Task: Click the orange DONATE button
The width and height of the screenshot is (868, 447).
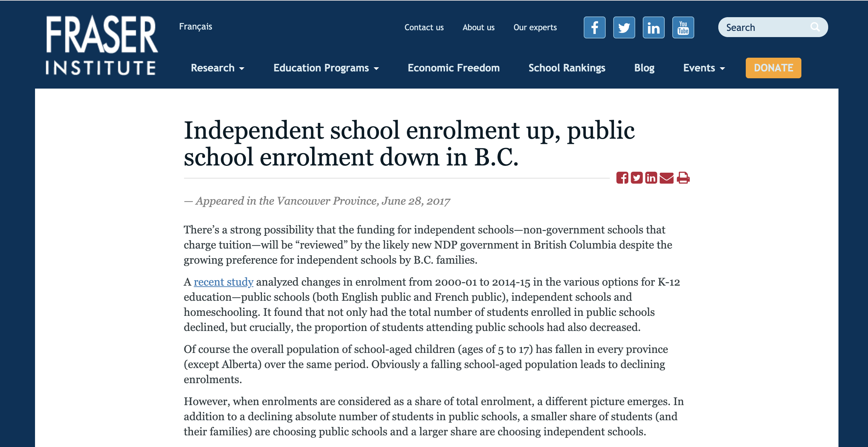Action: (x=773, y=68)
